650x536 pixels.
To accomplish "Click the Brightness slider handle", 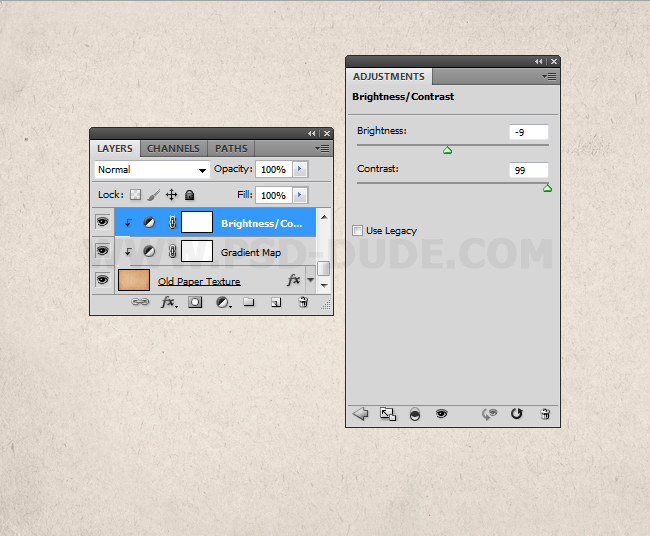I will pos(447,150).
